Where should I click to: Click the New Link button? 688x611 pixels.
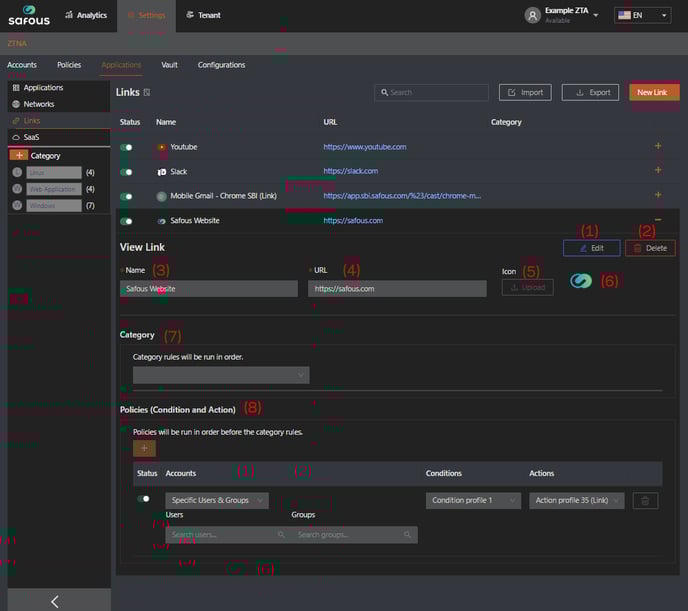[x=654, y=92]
